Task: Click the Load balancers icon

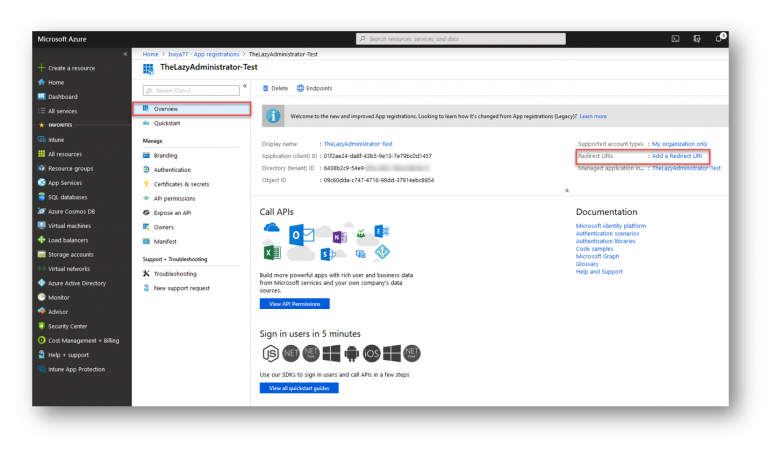Action: (42, 240)
